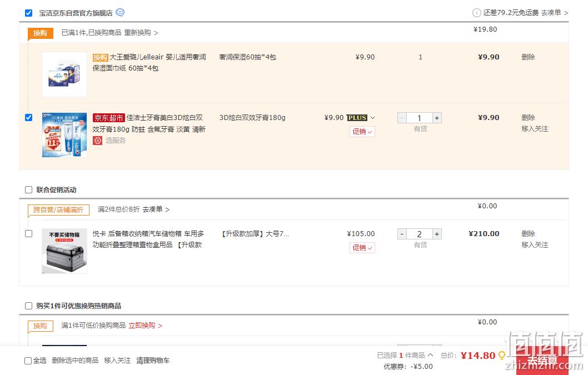Open the 大王爱璐儿elleair tissue product title
The height and width of the screenshot is (375, 588).
pyautogui.click(x=150, y=63)
